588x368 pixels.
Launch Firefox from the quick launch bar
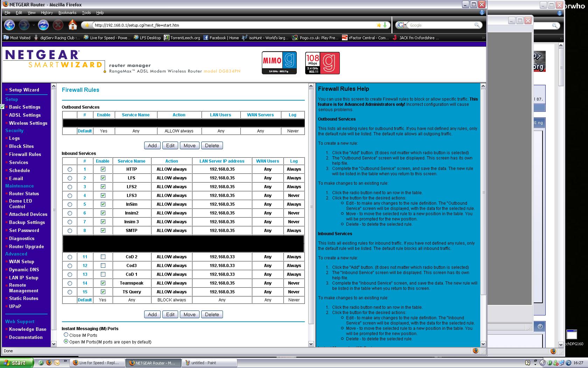tap(49, 363)
